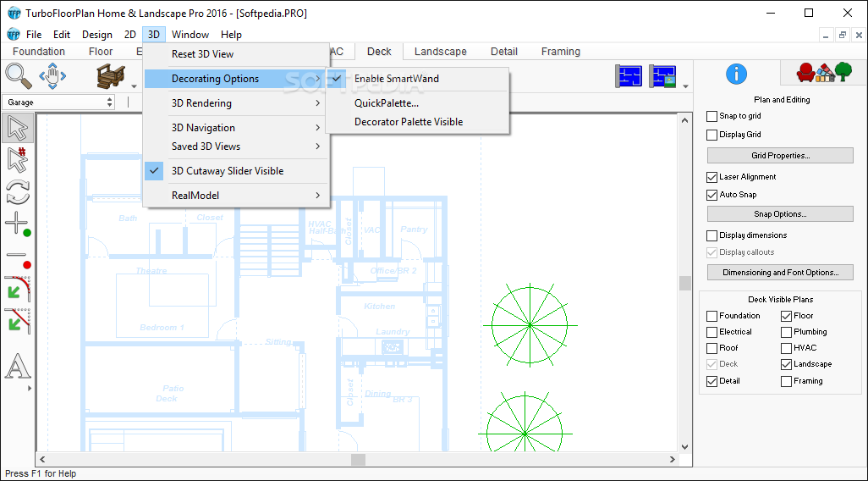Click the TFP icon left of File
The image size is (868, 481).
pos(13,35)
